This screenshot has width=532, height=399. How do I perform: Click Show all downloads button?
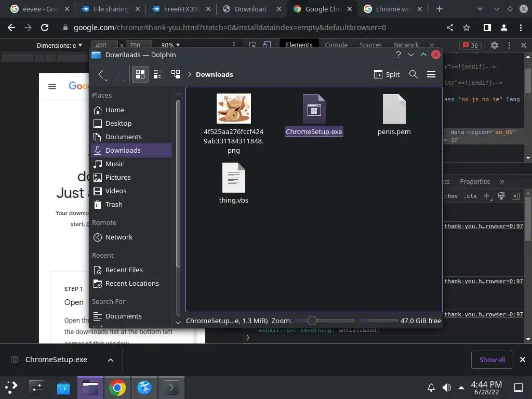click(x=492, y=360)
